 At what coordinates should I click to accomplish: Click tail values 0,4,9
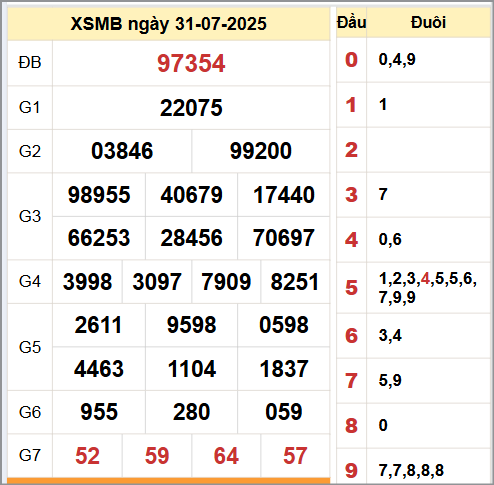point(397,60)
